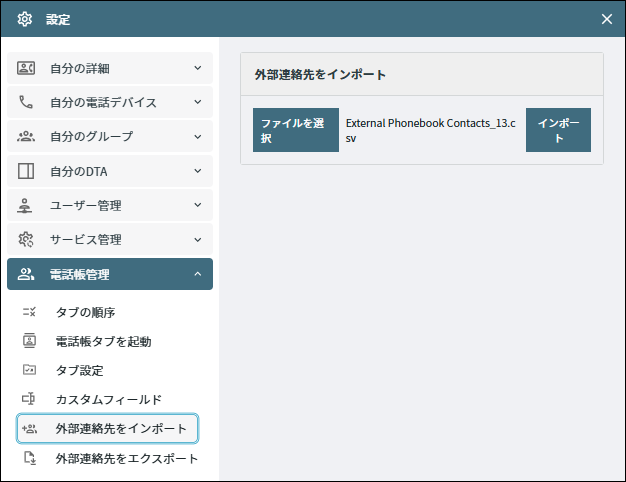Click the contact card icon beside 自分の詳細
Viewport: 626px width, 482px height.
point(26,68)
